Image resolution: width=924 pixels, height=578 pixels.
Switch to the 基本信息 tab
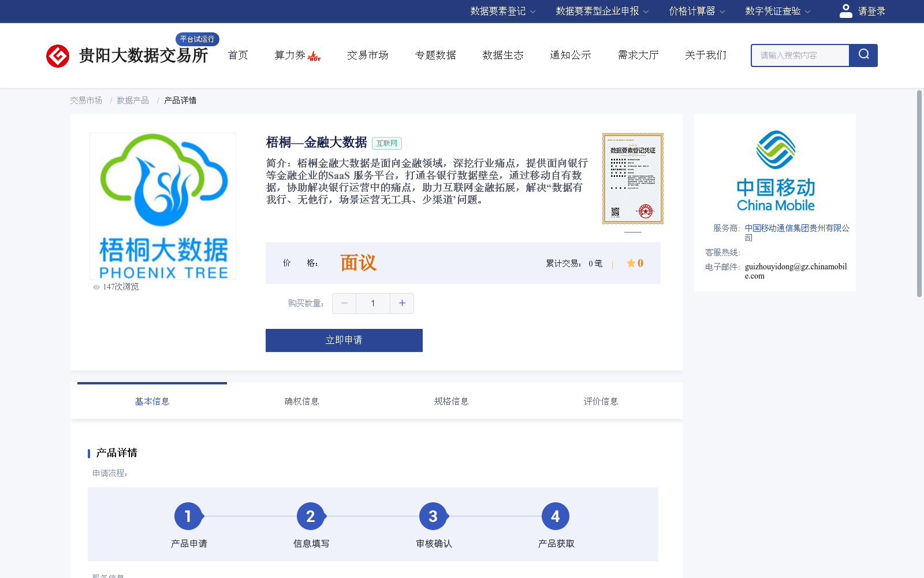click(x=152, y=401)
